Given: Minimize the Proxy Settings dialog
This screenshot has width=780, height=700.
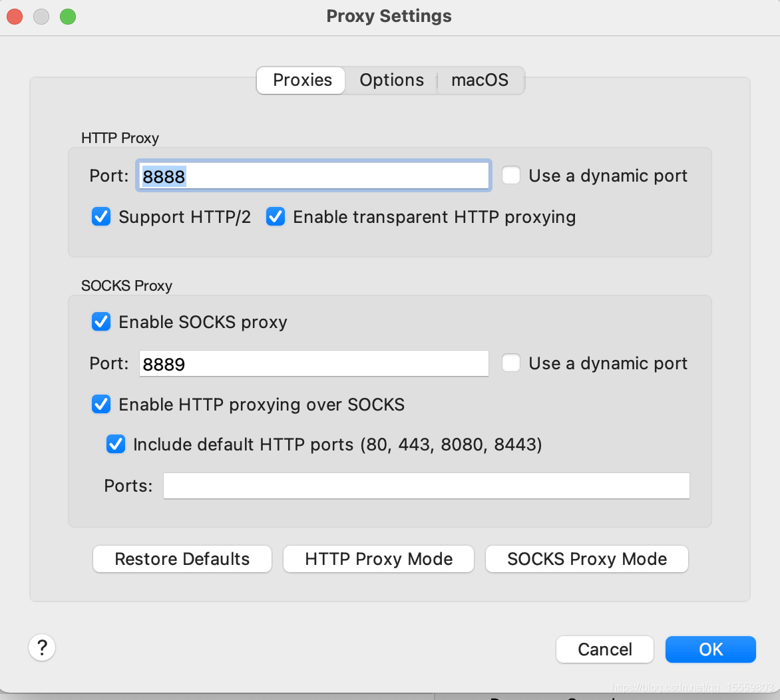Looking at the screenshot, I should point(41,17).
